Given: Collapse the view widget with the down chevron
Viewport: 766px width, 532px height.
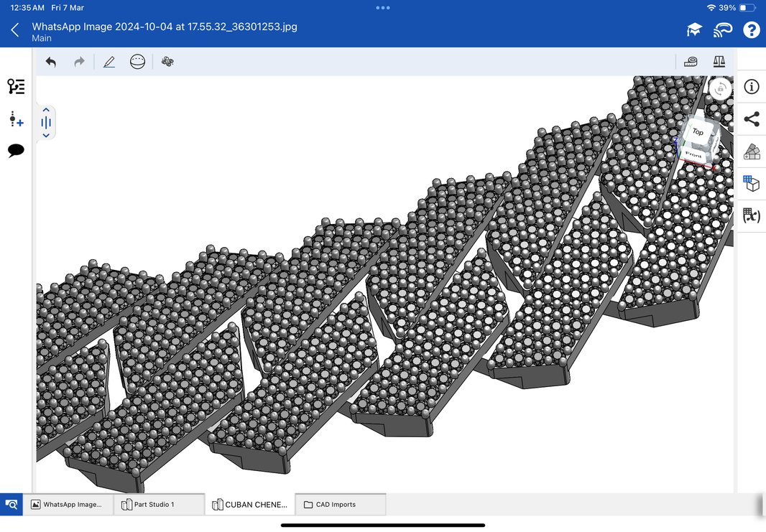Looking at the screenshot, I should pyautogui.click(x=45, y=134).
